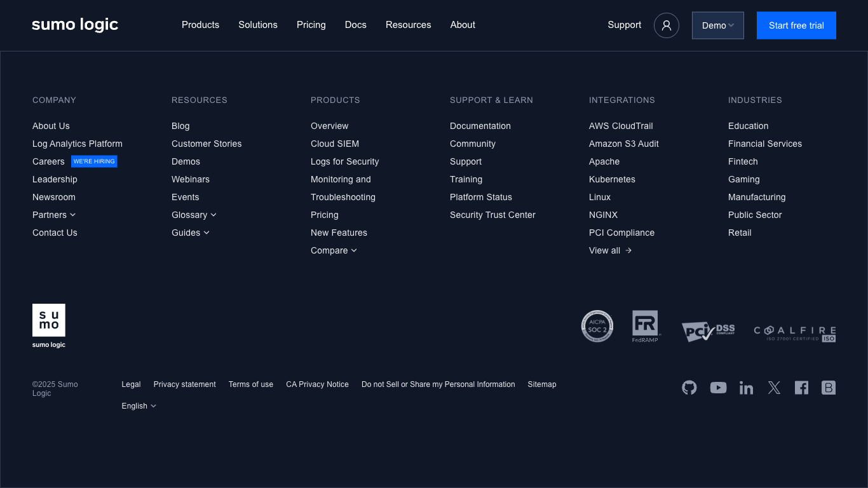Screen dimensions: 868x488
Task: Open the Facebook social icon
Action: (802, 388)
